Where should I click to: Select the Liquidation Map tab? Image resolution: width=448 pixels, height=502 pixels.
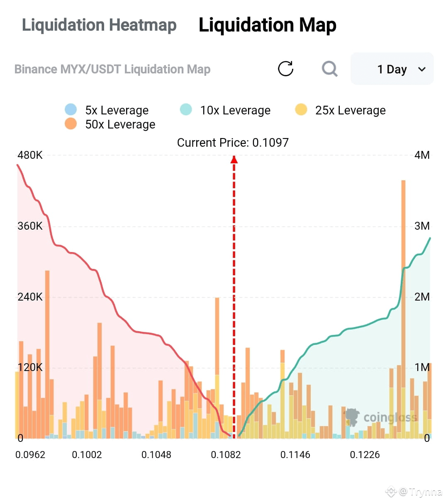(x=268, y=25)
